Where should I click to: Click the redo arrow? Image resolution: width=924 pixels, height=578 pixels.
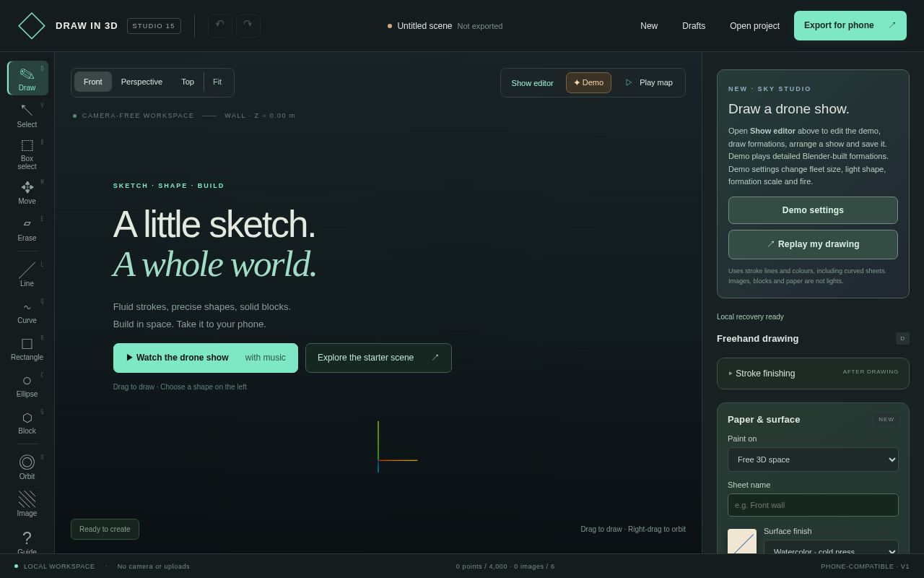(x=248, y=26)
